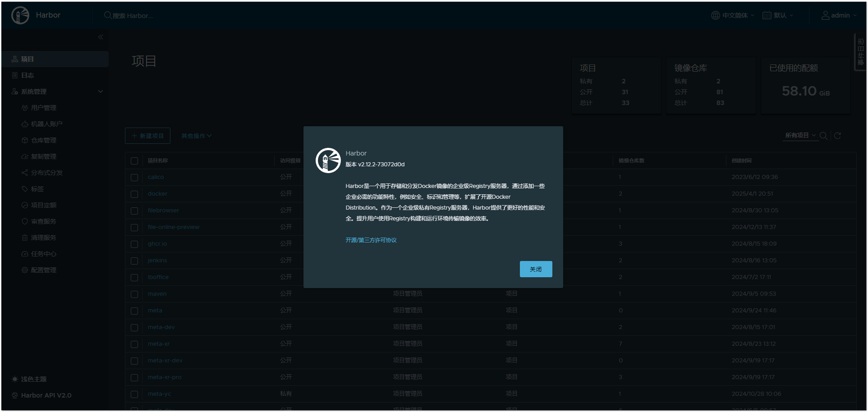The height and width of the screenshot is (412, 868).
Task: Open 清理服务 via its trash icon
Action: [25, 238]
